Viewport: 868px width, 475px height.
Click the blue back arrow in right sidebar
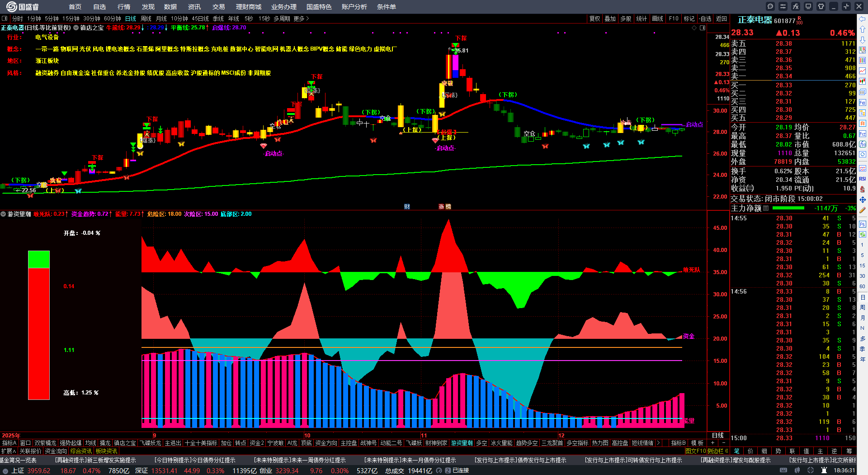click(x=863, y=19)
